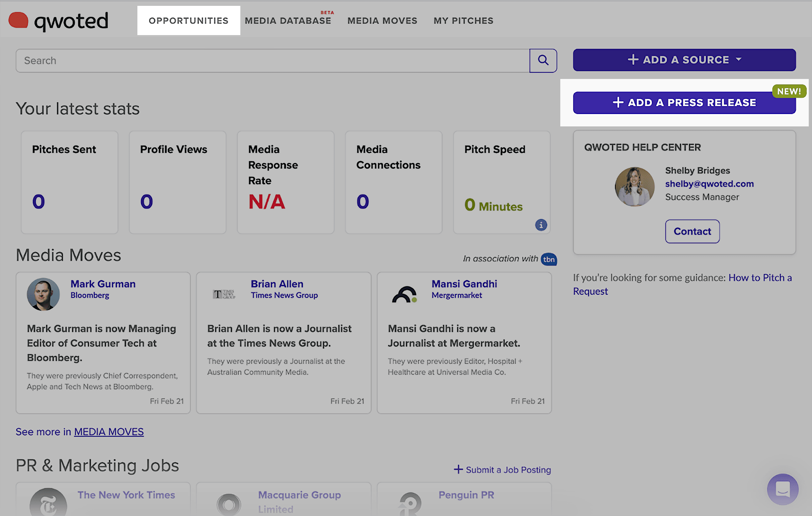Open the chat widget bubble
The width and height of the screenshot is (812, 516).
click(782, 489)
